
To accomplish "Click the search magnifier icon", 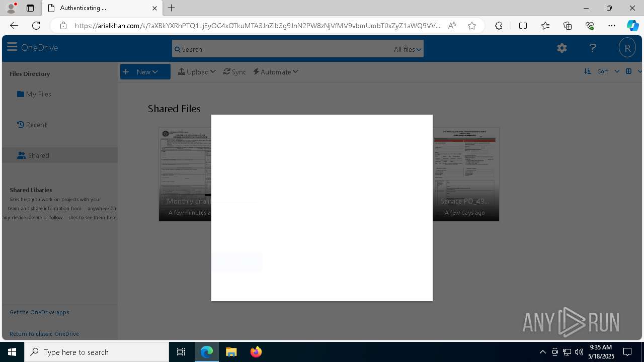I will point(178,49).
